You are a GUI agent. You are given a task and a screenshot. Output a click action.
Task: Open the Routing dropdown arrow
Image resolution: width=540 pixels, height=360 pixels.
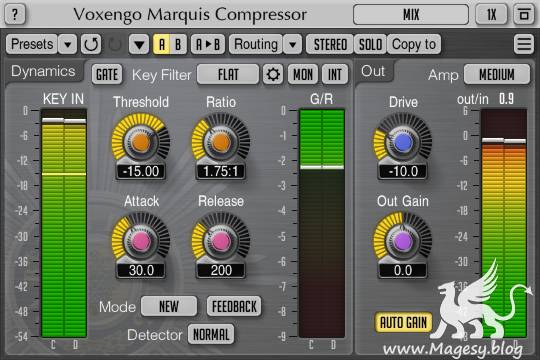point(292,44)
